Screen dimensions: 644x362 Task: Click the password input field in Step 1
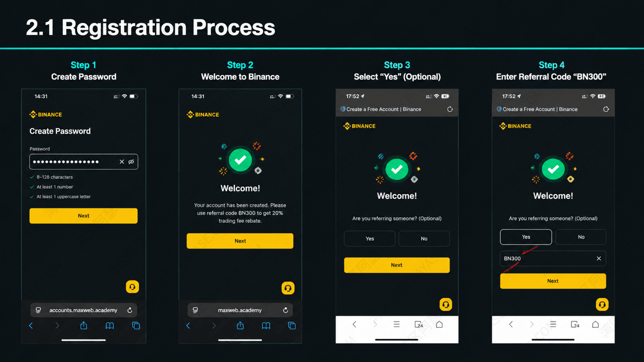84,162
